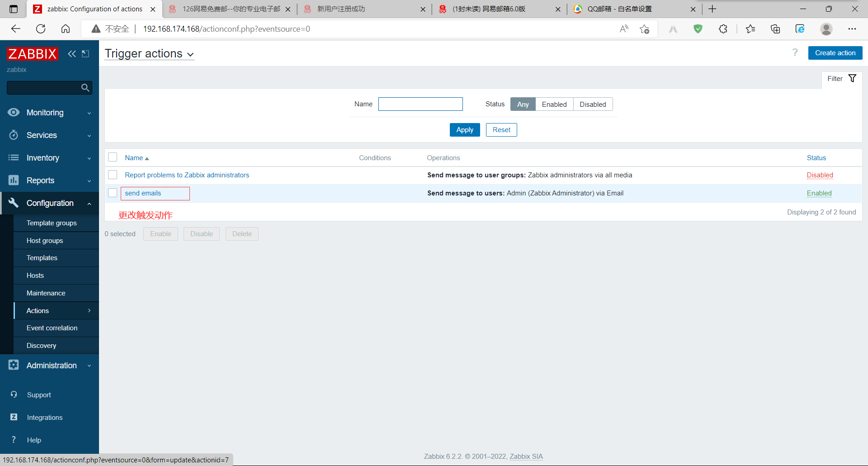Viewport: 868px width, 466px height.
Task: Toggle the Enabled status of send emails action
Action: tap(819, 193)
